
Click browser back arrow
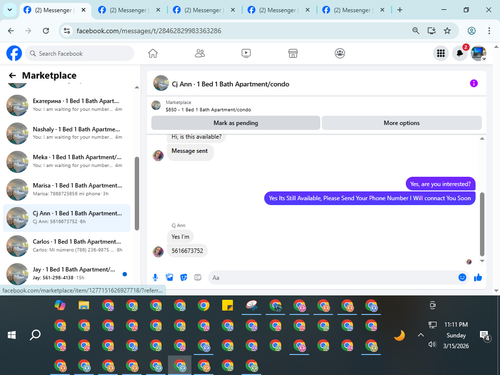point(11,31)
